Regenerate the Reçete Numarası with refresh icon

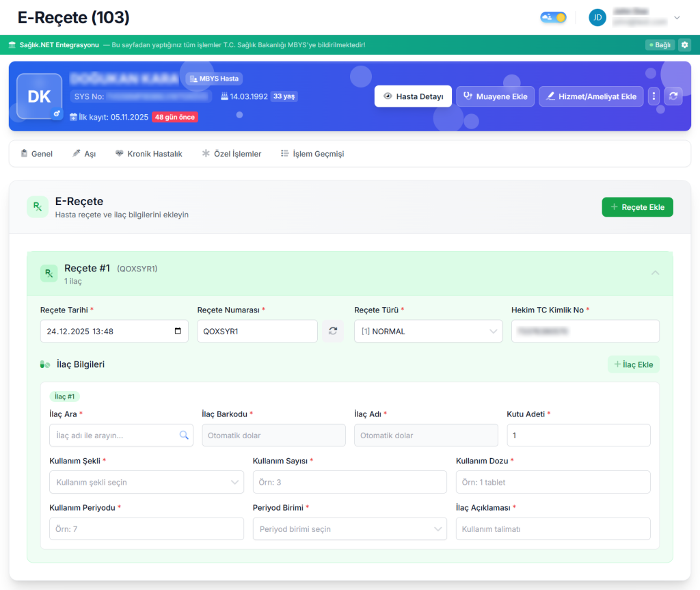333,331
